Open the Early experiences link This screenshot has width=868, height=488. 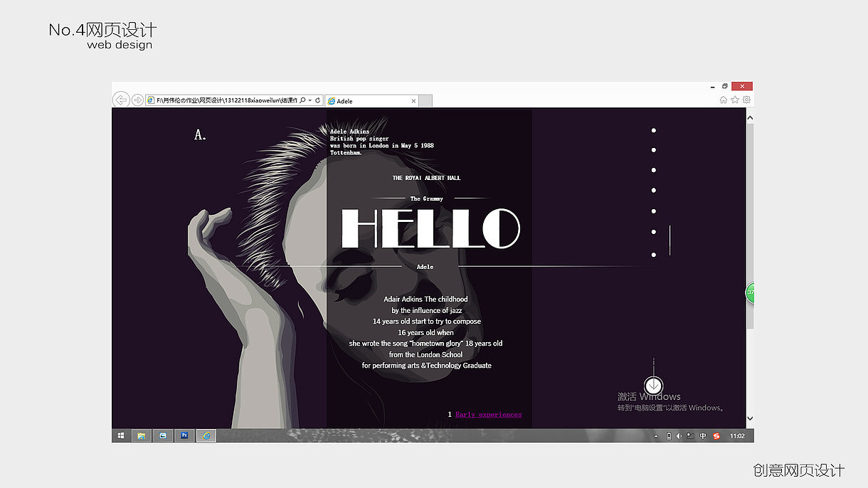(x=488, y=415)
